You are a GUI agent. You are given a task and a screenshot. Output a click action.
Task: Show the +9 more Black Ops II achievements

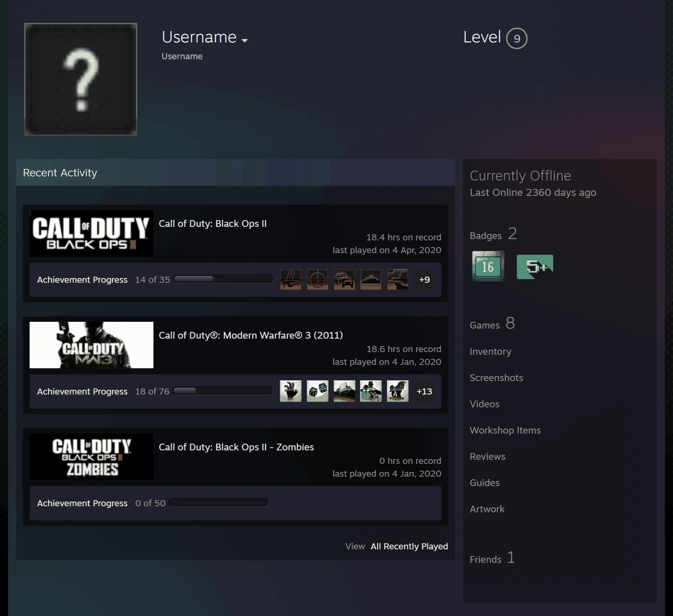pyautogui.click(x=424, y=279)
